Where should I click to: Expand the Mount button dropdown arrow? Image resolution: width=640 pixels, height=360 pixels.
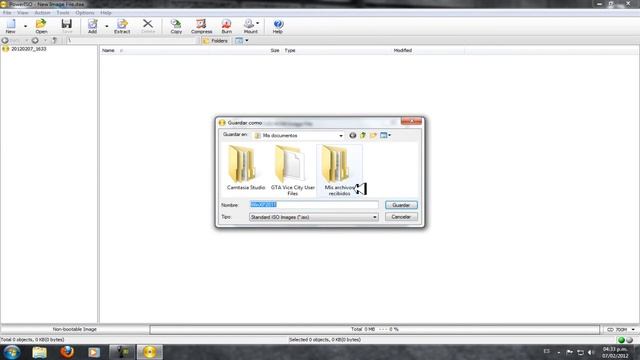pos(258,23)
